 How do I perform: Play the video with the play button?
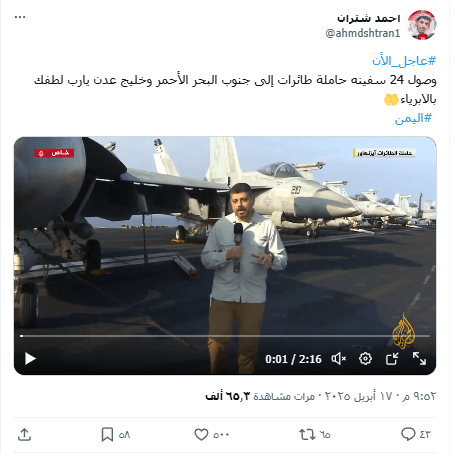(30, 359)
